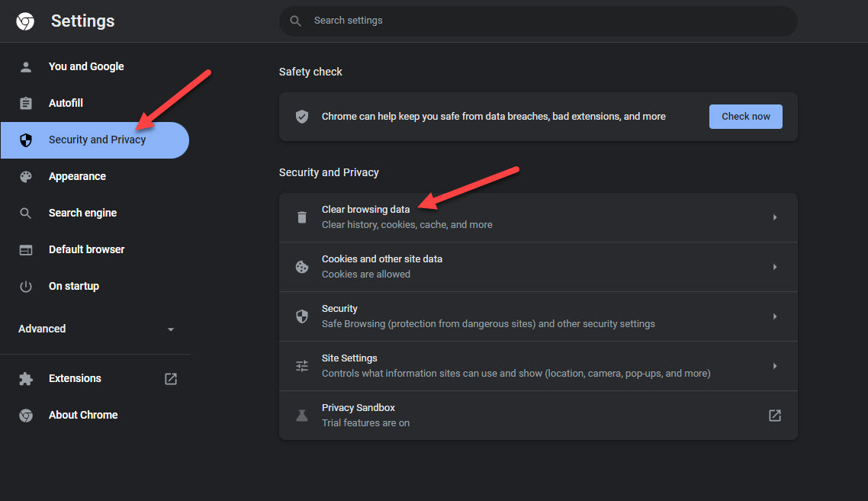The image size is (868, 501).
Task: Open Clear browsing data via its right arrow
Action: [774, 217]
